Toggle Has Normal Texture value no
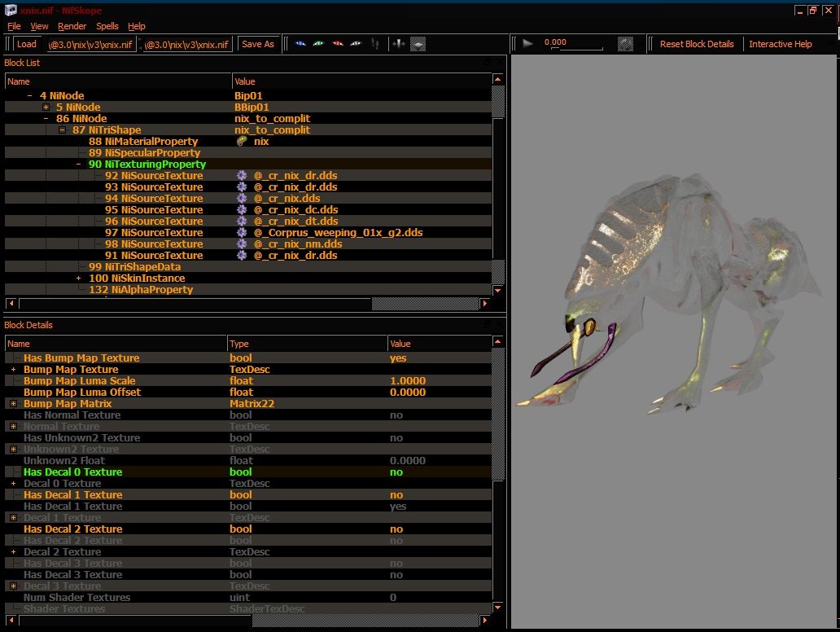The image size is (840, 632). [396, 415]
